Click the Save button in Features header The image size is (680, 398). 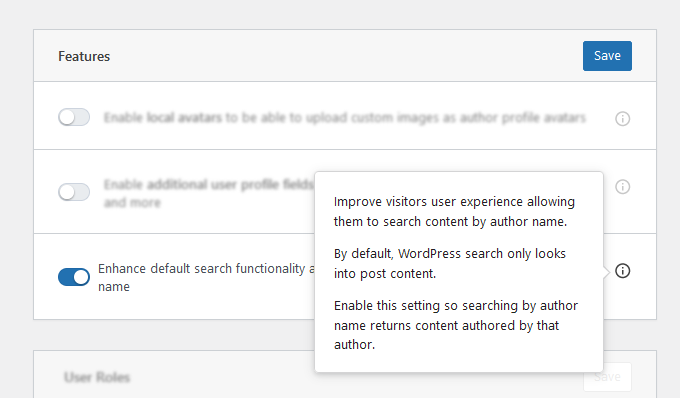pos(607,56)
